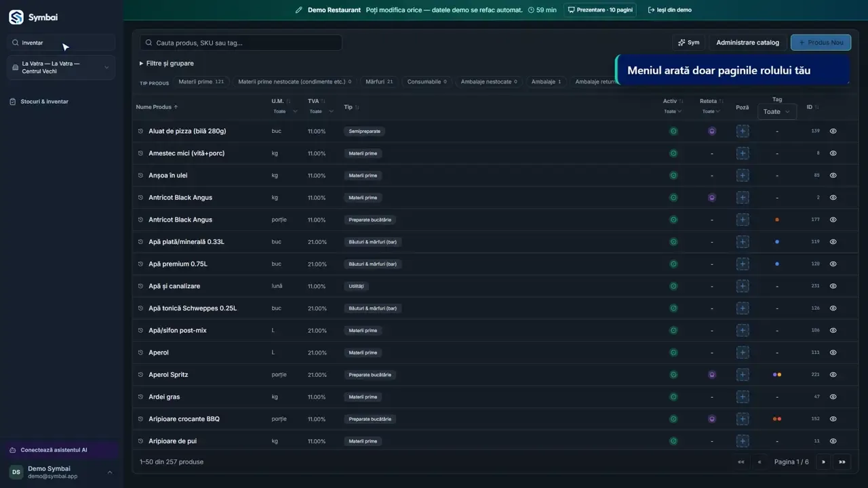Viewport: 868px width, 488px height.
Task: Filter by the Mărfuri product type
Action: point(379,82)
